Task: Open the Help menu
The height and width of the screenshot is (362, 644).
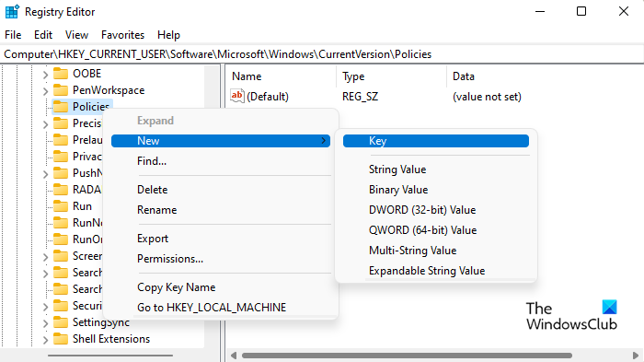Action: point(168,35)
